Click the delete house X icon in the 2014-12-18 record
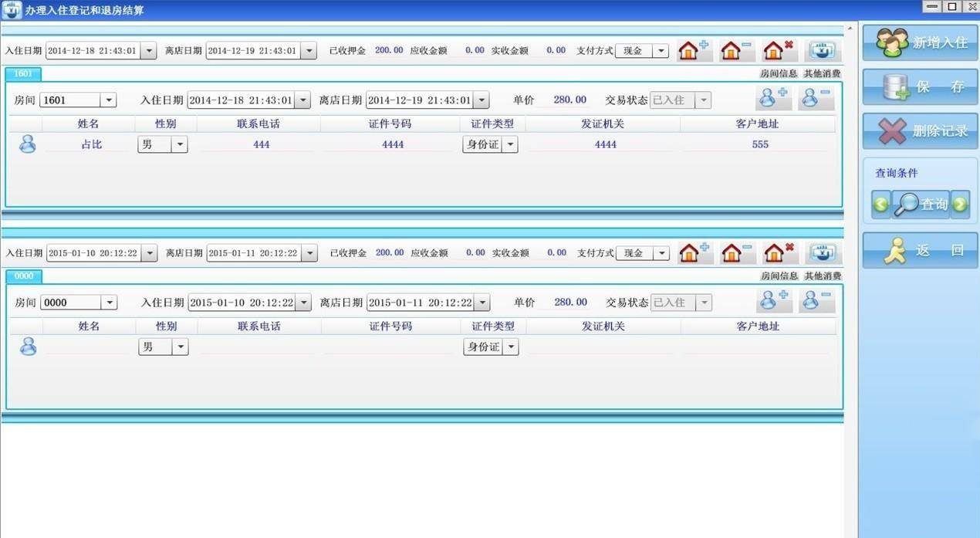 [x=779, y=50]
